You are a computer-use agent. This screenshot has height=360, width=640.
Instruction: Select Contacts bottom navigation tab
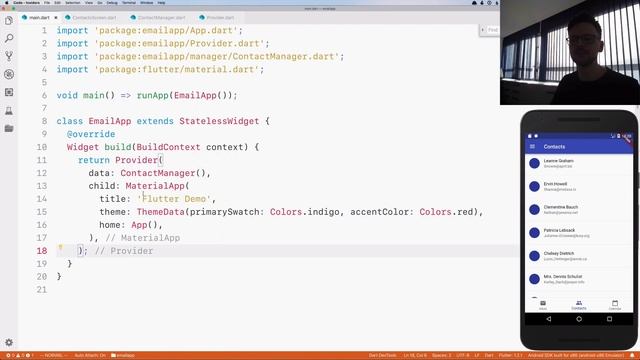click(579, 305)
